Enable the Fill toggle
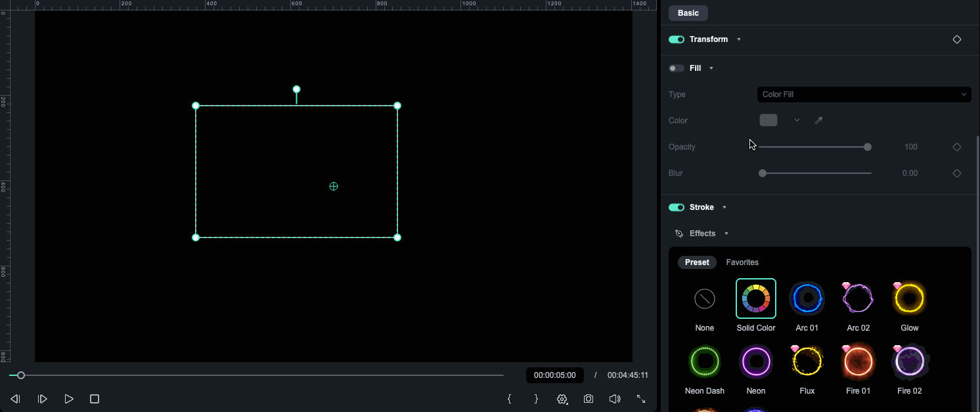Image resolution: width=980 pixels, height=412 pixels. point(677,68)
